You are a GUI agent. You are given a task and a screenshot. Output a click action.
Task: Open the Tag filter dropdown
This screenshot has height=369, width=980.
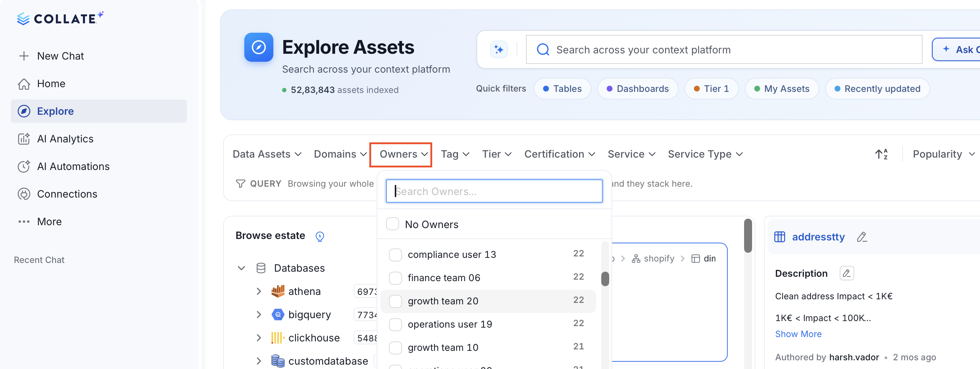(455, 154)
